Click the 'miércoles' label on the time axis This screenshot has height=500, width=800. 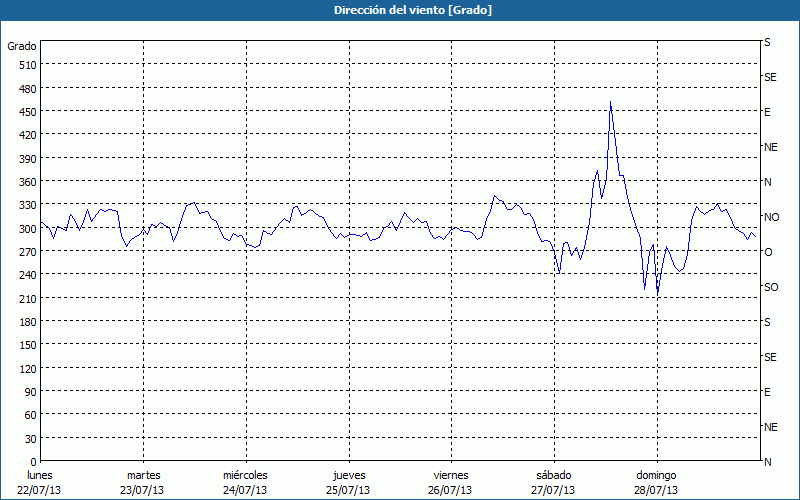[x=245, y=475]
